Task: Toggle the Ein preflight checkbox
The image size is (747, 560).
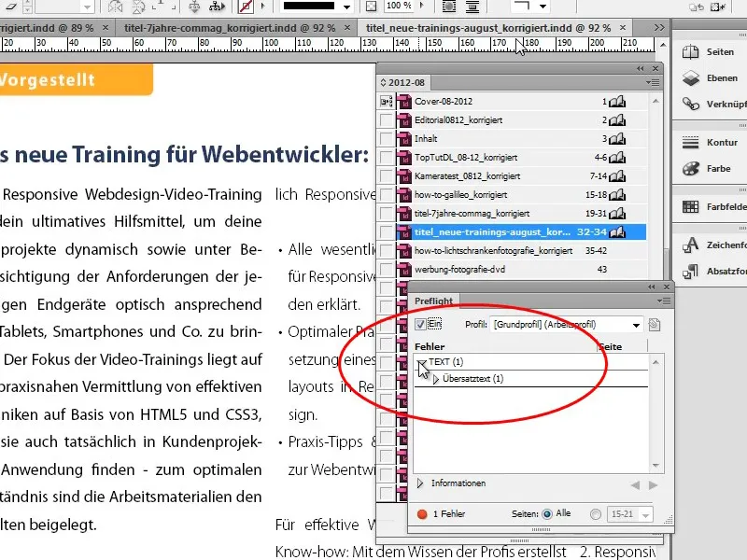Action: click(x=420, y=324)
